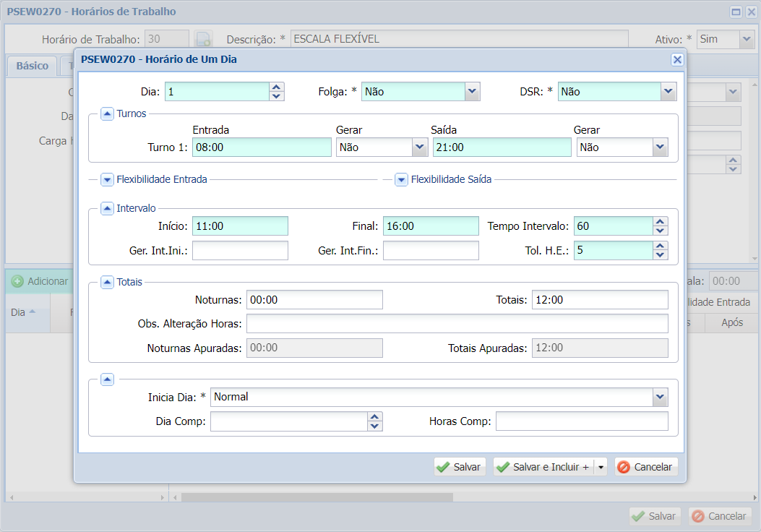Switch to the Básico tab

pyautogui.click(x=32, y=66)
